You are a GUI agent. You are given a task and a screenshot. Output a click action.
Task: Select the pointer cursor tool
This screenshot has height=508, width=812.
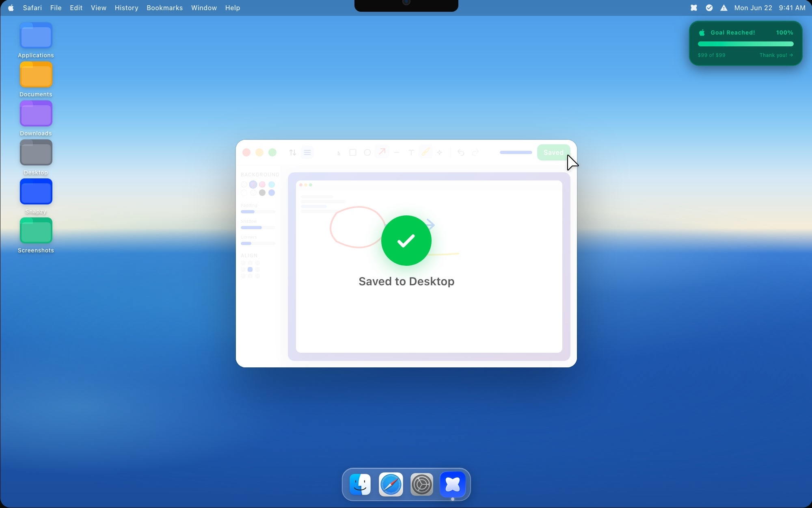pos(339,153)
